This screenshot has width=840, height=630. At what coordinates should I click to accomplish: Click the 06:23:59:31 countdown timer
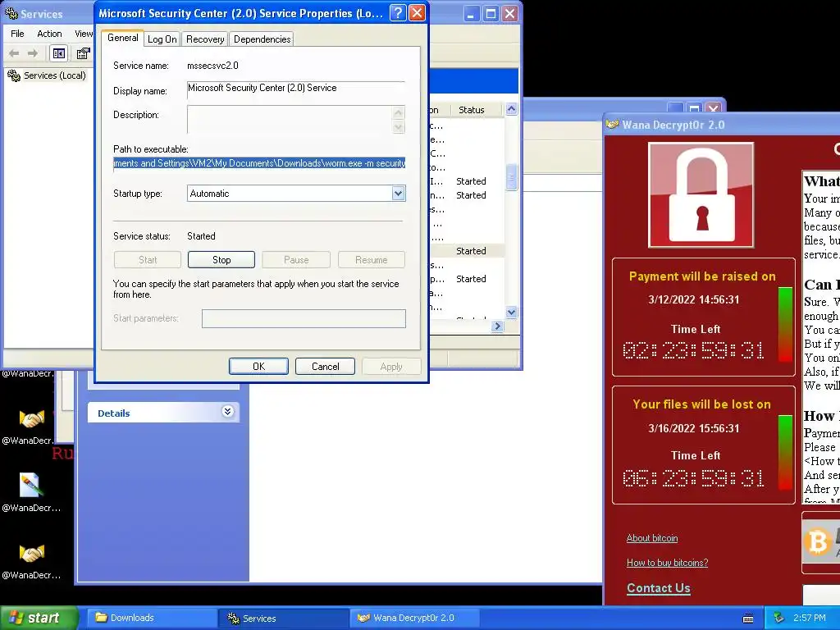[x=694, y=478]
